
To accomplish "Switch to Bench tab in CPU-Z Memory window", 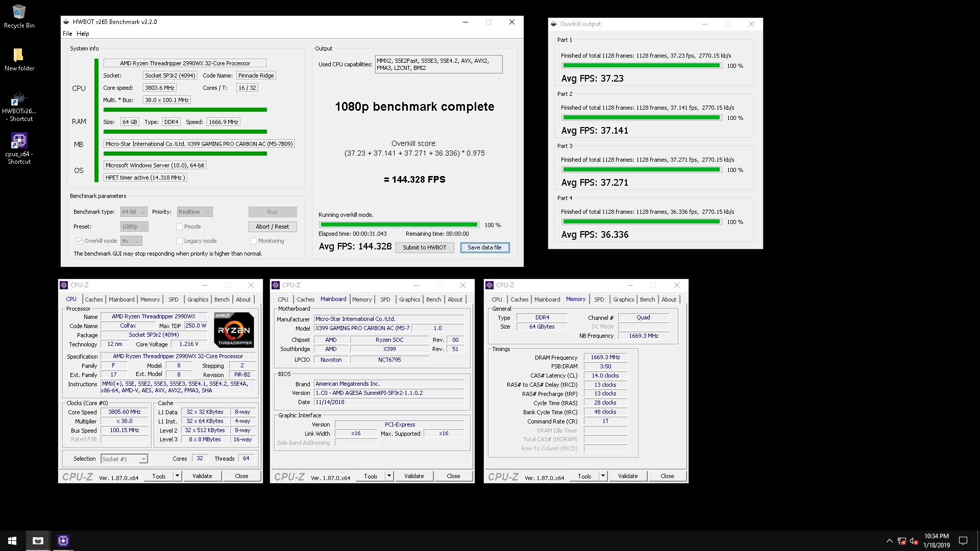I will pyautogui.click(x=648, y=299).
